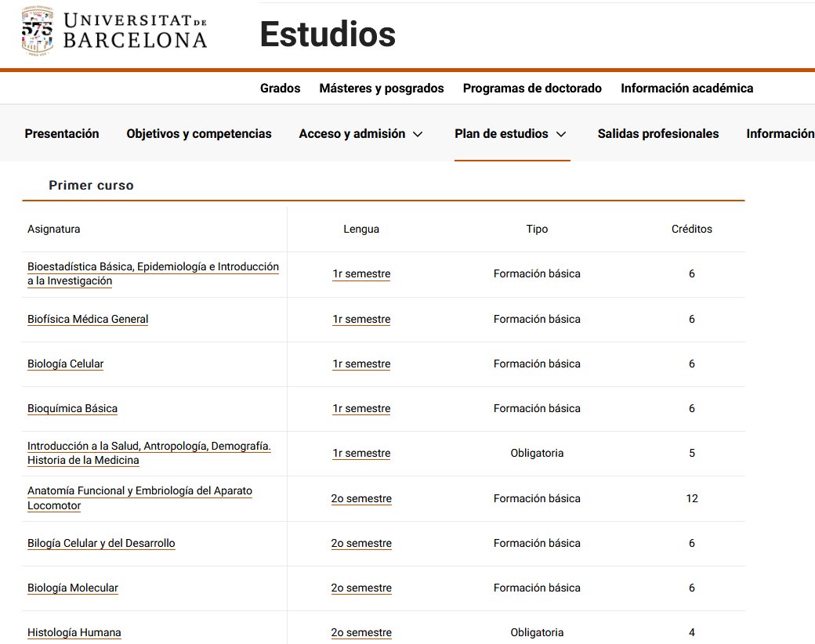Open the Biología Celular course link
This screenshot has height=644, width=815.
point(66,364)
